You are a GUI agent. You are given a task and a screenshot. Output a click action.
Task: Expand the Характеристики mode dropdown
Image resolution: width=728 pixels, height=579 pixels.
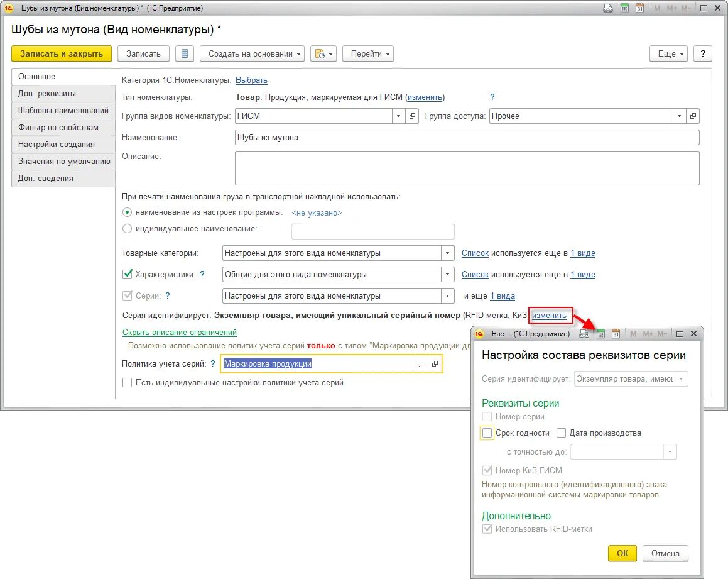(448, 275)
